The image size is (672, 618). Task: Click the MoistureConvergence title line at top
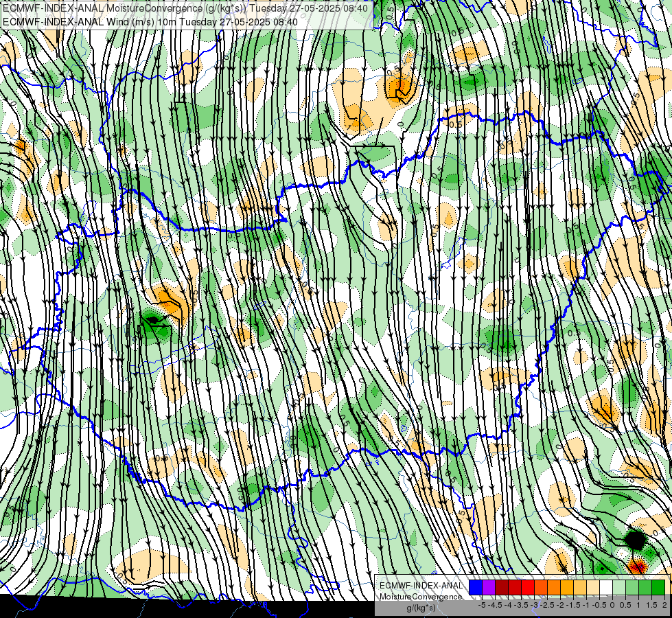185,8
